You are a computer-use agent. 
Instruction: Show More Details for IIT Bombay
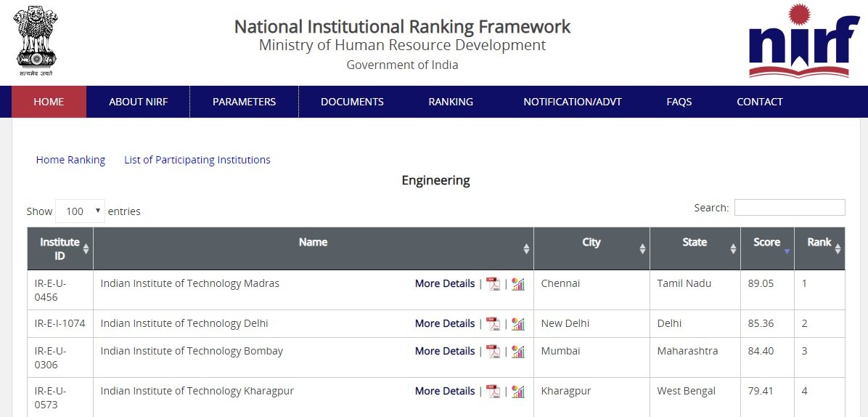(x=445, y=351)
